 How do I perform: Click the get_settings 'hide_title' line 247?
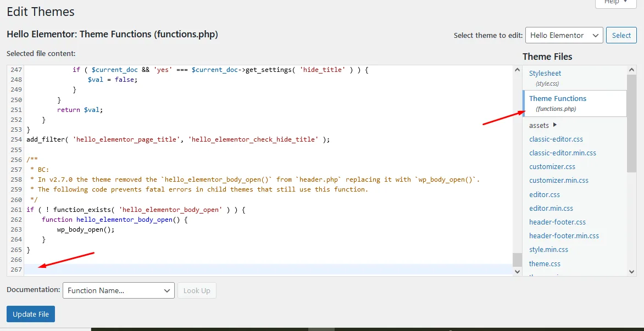tap(220, 70)
